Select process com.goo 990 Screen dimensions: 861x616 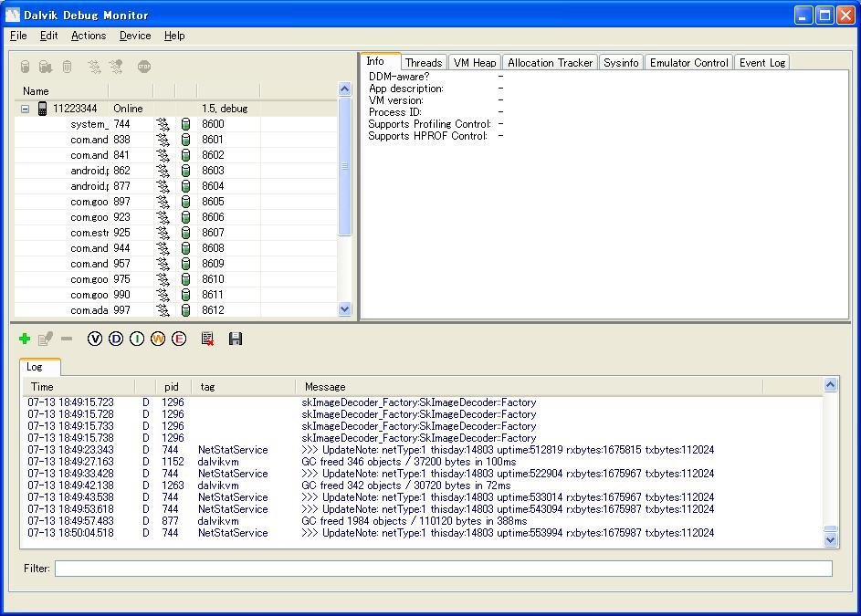click(175, 295)
